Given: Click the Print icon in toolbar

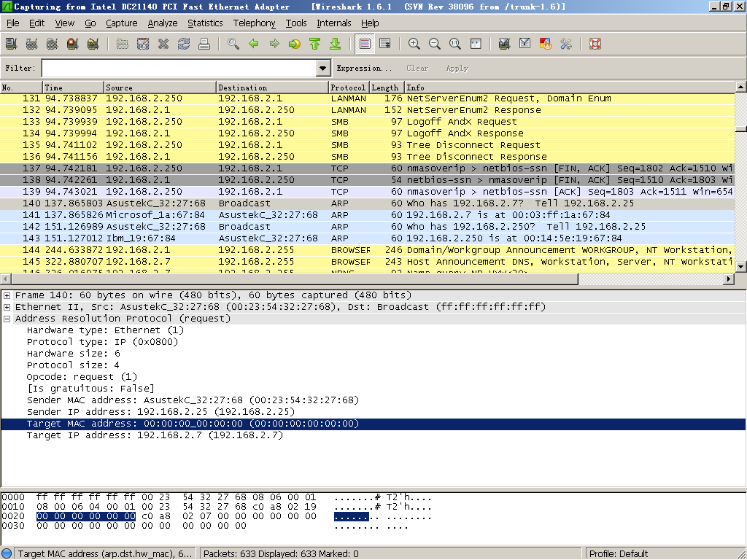Looking at the screenshot, I should pyautogui.click(x=204, y=44).
